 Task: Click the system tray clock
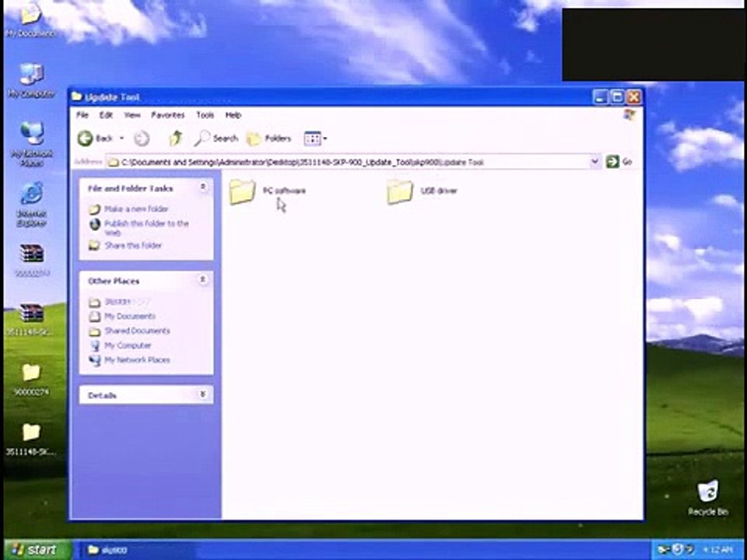[717, 551]
